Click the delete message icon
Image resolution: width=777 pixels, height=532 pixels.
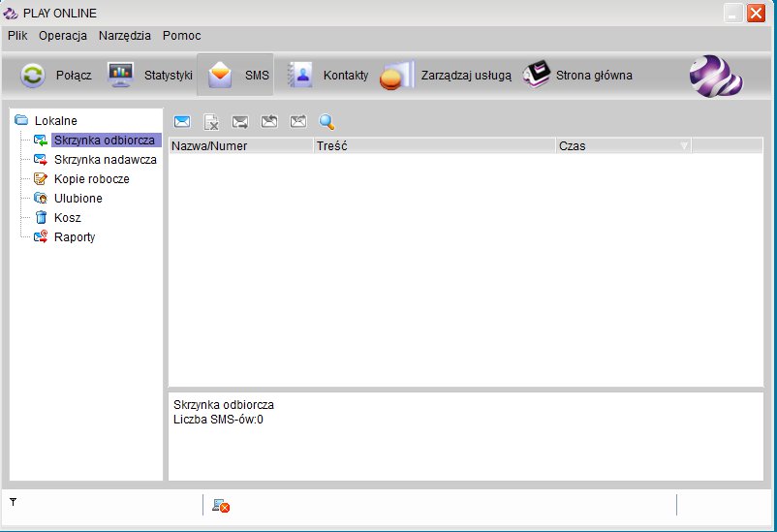[x=211, y=122]
